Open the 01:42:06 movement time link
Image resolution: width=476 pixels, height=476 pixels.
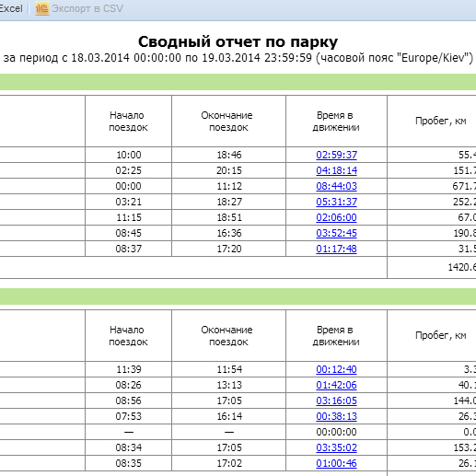[336, 385]
